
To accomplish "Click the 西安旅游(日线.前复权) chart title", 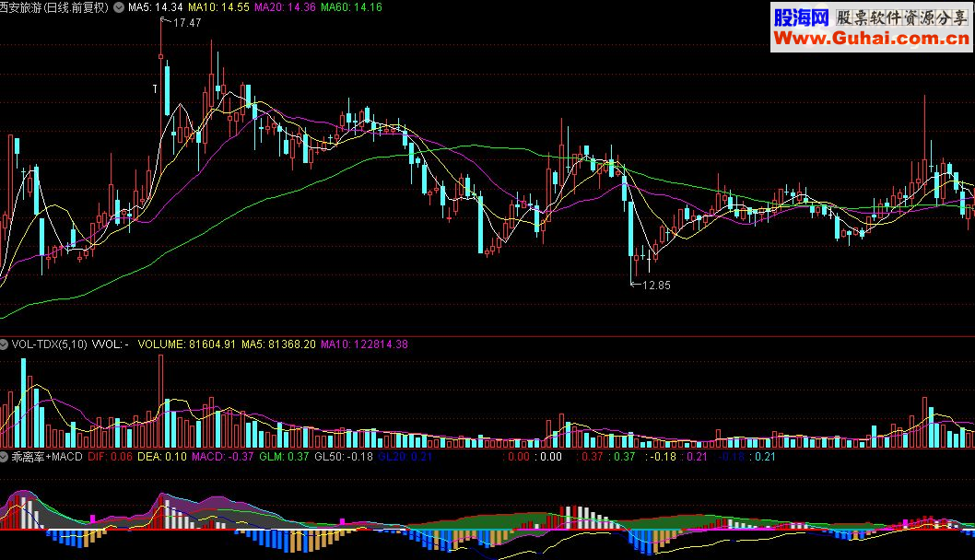I will coord(54,7).
